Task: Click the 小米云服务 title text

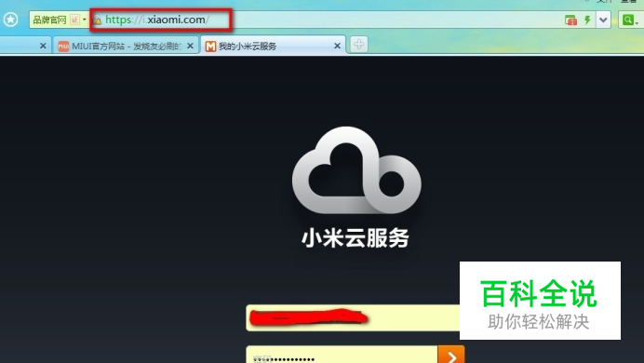Action: [356, 238]
